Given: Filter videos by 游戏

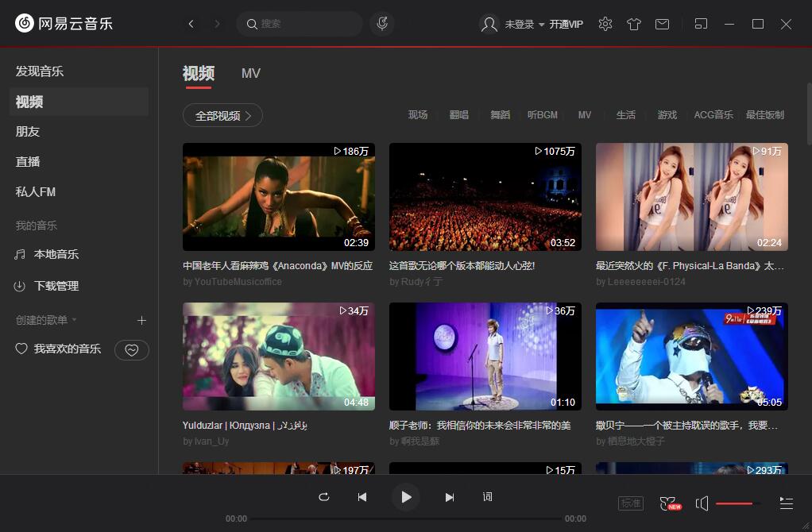Looking at the screenshot, I should [x=667, y=115].
